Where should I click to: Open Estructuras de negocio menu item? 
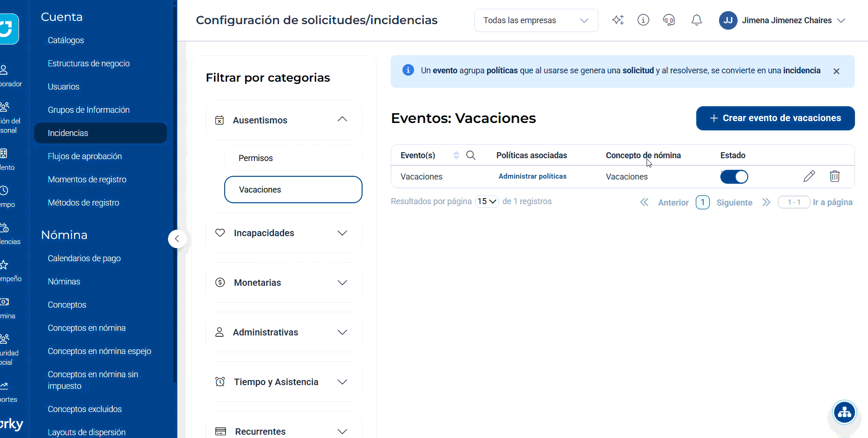(x=89, y=64)
